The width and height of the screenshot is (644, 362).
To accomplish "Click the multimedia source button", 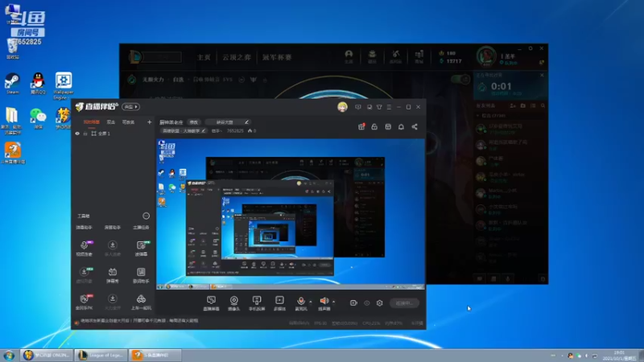I will click(x=279, y=303).
